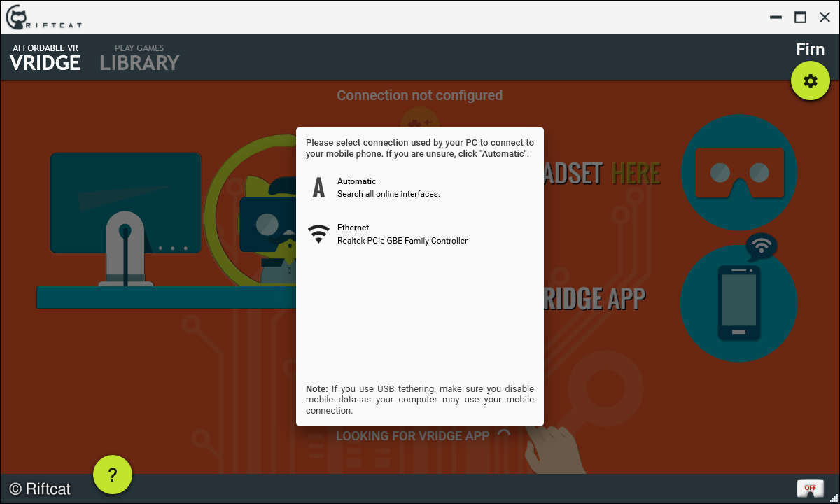Maximize the Riftcat window
Image resolution: width=840 pixels, height=504 pixels.
(800, 17)
